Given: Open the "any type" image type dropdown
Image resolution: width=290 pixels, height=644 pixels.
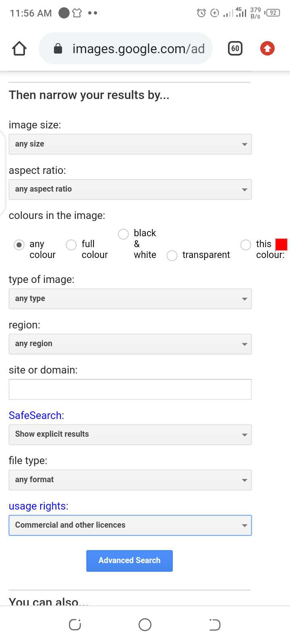Looking at the screenshot, I should tap(130, 299).
